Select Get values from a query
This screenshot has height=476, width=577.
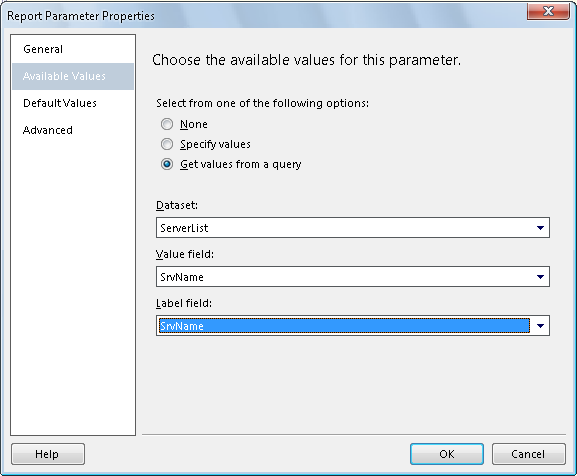[x=167, y=164]
